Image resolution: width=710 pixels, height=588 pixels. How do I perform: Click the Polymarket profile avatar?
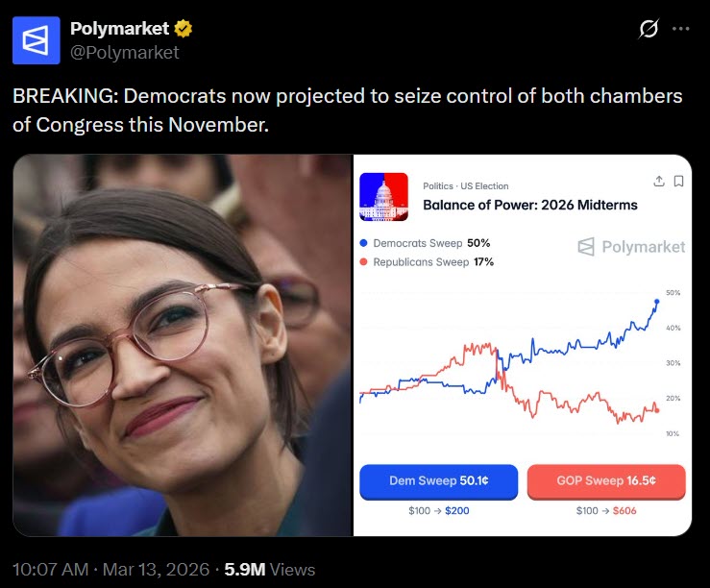pyautogui.click(x=36, y=40)
